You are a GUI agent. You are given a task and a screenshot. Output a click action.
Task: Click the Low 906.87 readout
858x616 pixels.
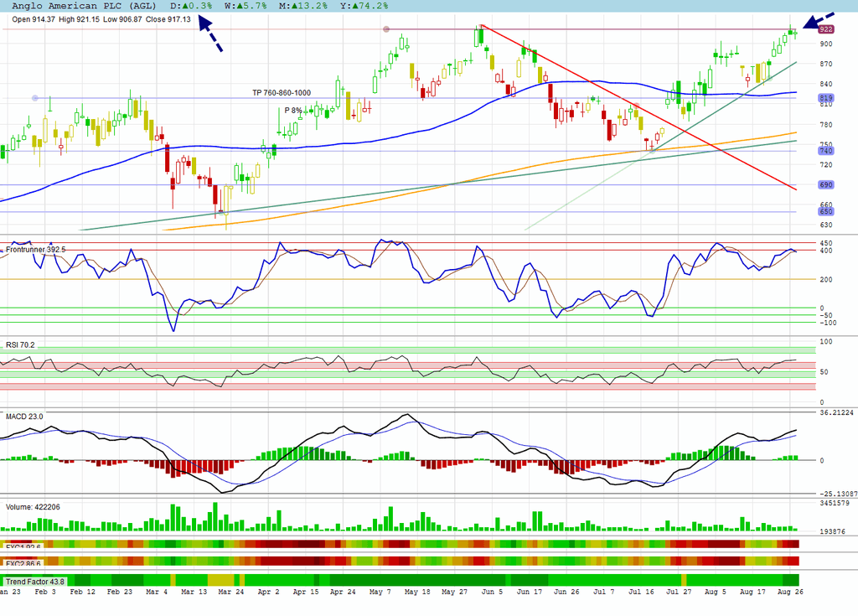point(122,19)
